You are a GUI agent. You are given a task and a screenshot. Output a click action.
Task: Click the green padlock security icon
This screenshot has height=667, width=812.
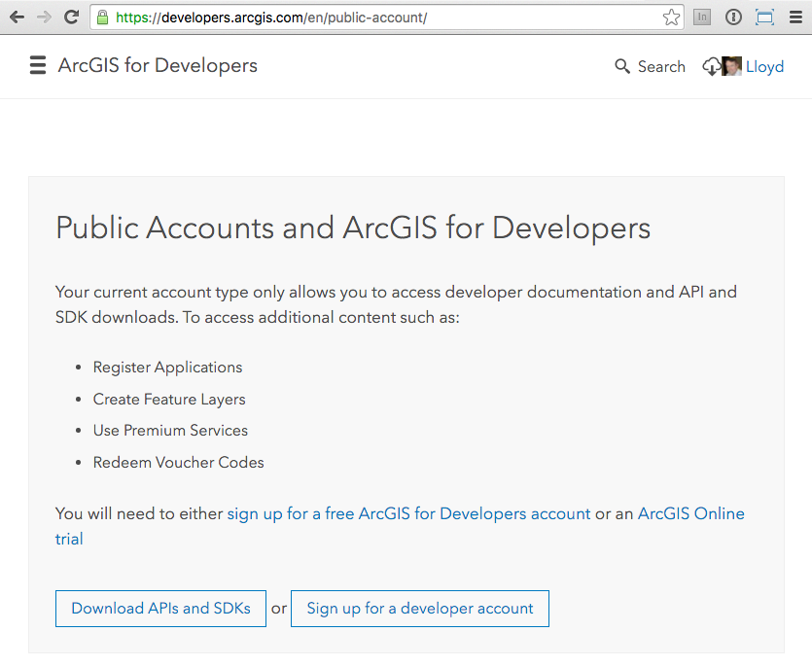[102, 18]
